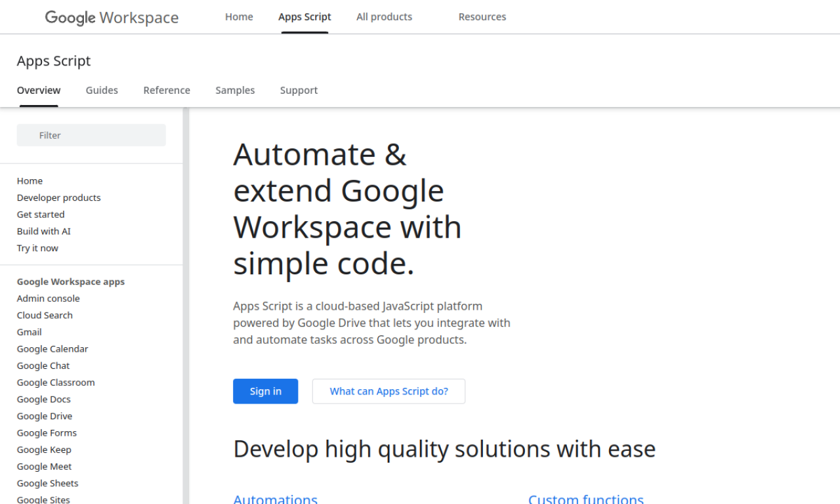840x504 pixels.
Task: Click the Sign in button
Action: [265, 391]
